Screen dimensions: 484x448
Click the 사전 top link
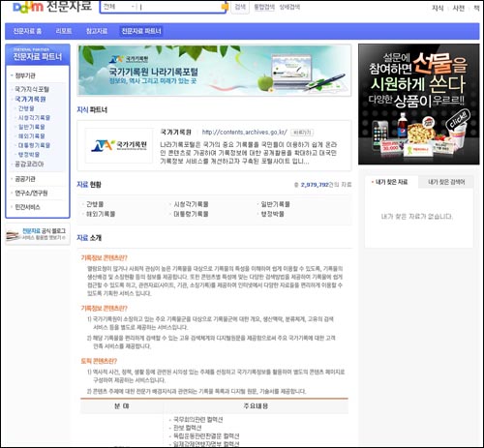pos(458,9)
